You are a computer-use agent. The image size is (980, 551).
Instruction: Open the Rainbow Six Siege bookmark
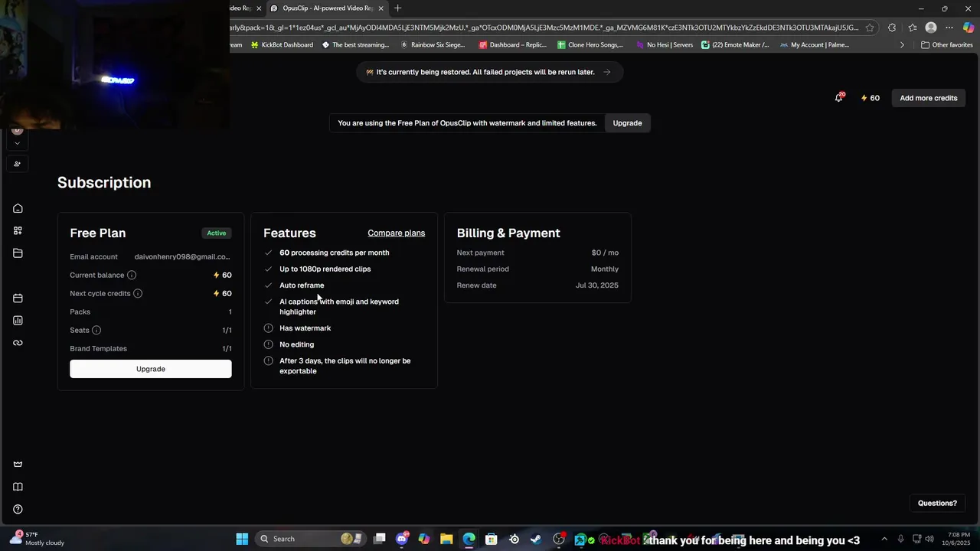[433, 44]
